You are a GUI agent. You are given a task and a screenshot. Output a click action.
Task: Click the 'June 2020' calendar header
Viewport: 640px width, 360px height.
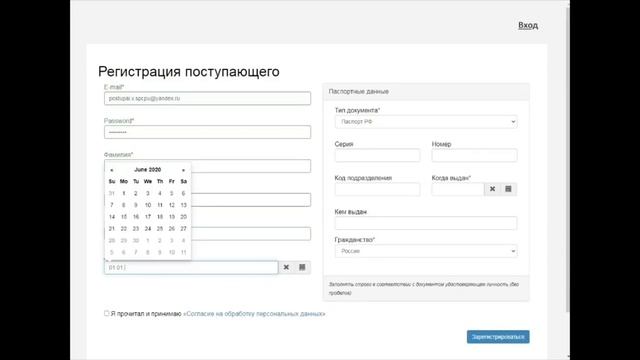click(x=148, y=170)
